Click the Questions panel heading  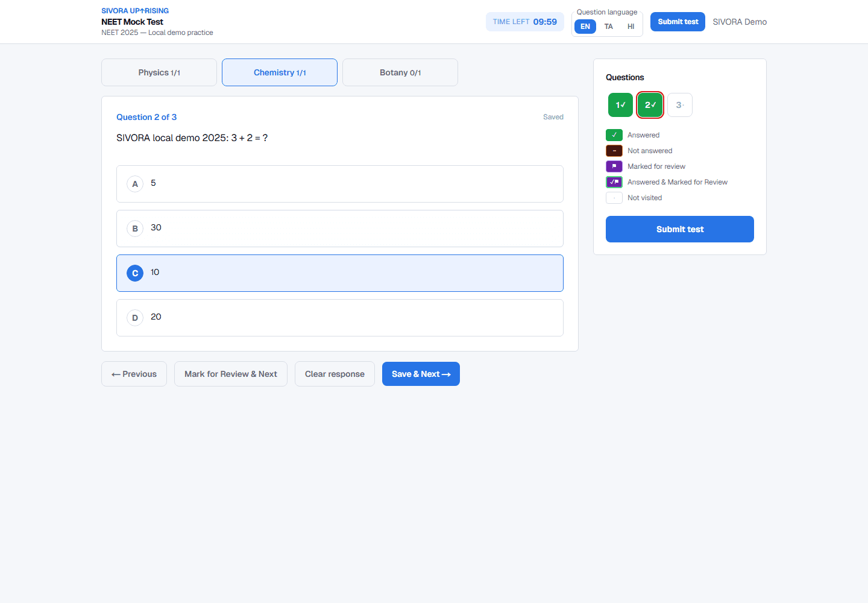[x=624, y=77]
